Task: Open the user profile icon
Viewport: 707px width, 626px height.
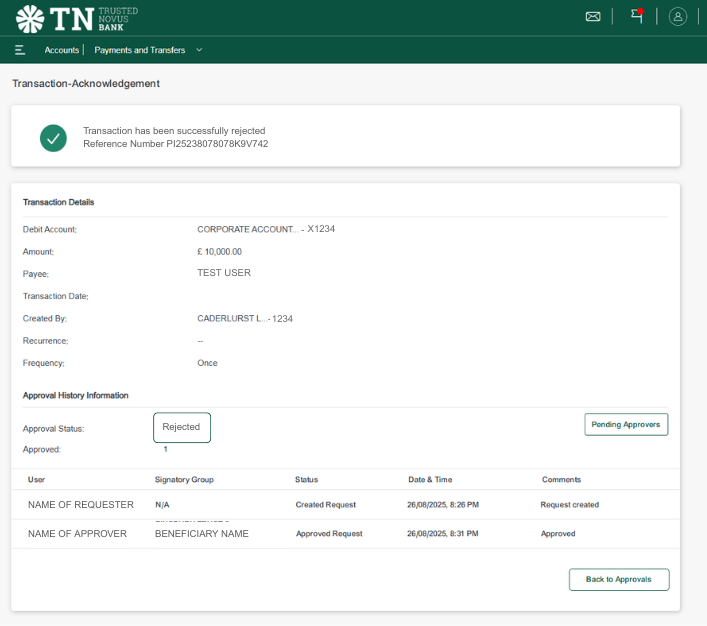Action: (x=678, y=16)
